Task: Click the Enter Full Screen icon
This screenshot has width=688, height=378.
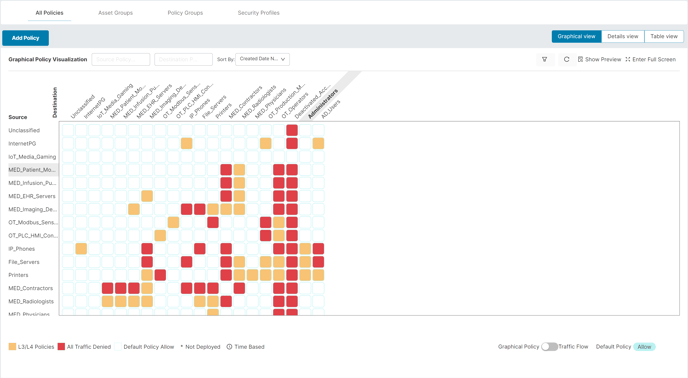Action: [x=628, y=59]
